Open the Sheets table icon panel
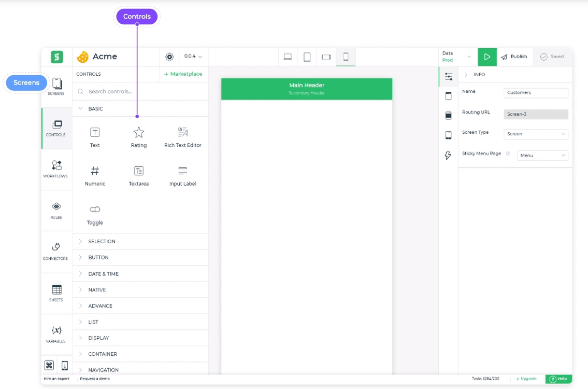Screen dimensions: 588x389 (x=56, y=293)
